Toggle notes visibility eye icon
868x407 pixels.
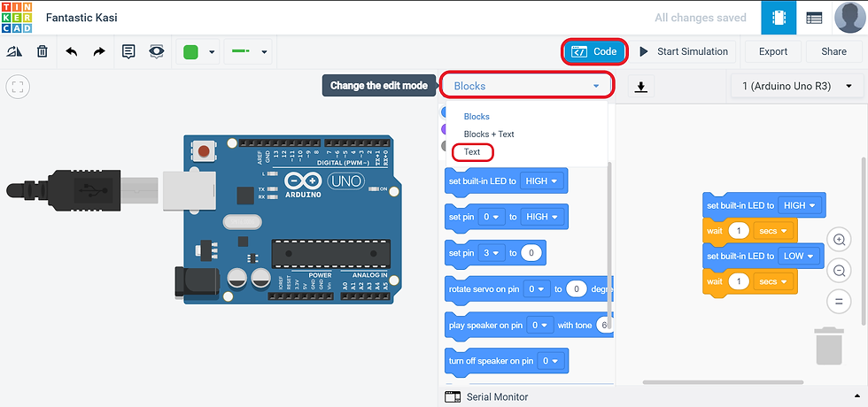click(x=157, y=51)
